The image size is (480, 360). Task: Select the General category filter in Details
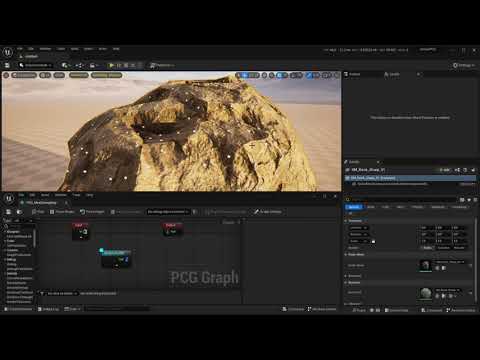(353, 207)
